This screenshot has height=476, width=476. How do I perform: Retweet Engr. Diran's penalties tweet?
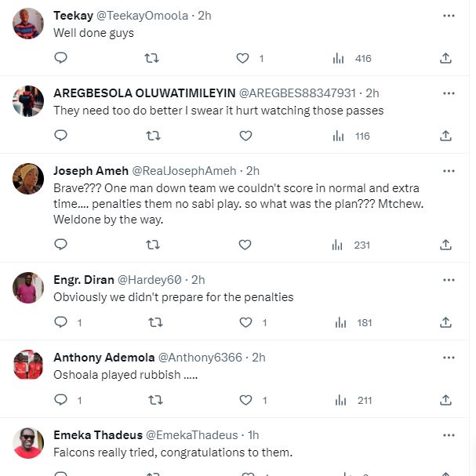[155, 322]
